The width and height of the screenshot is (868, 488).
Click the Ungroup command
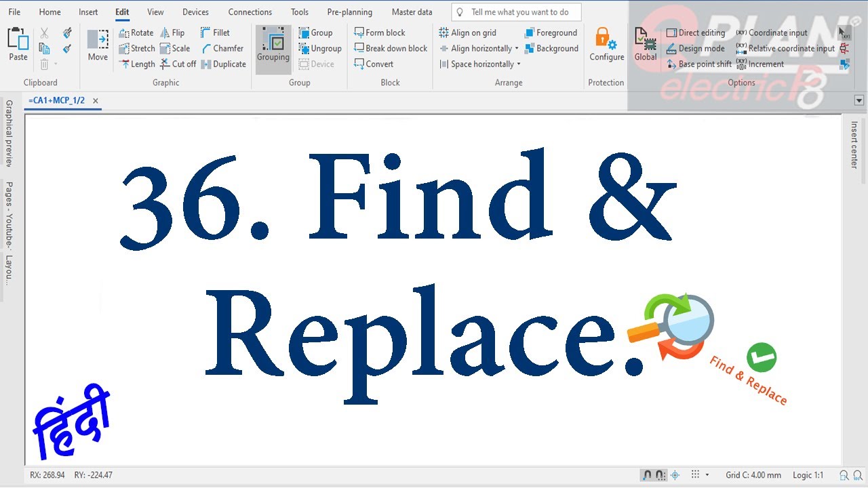pyautogui.click(x=320, y=48)
